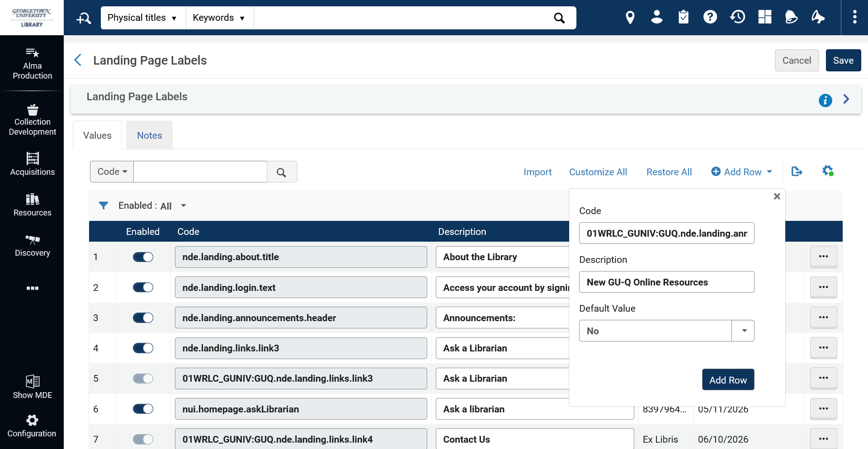Confirm with the popup Add Row button
Viewport: 868px width, 449px height.
(728, 380)
